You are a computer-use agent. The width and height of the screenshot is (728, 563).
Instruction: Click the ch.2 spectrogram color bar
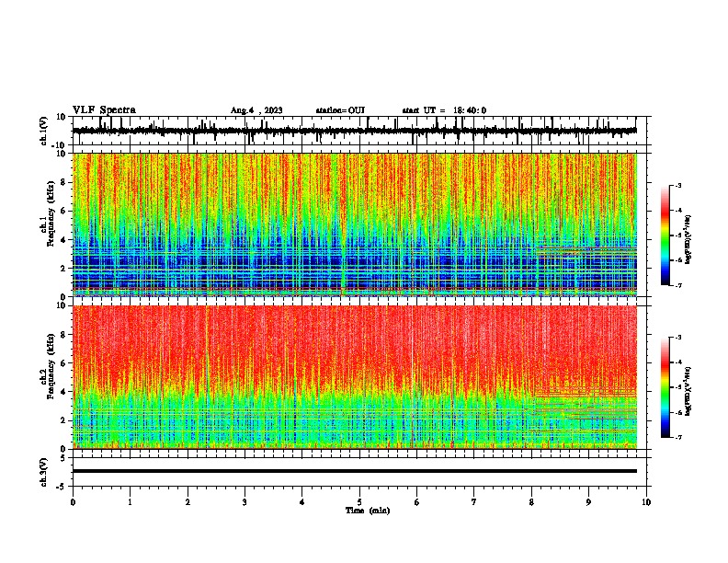point(665,387)
